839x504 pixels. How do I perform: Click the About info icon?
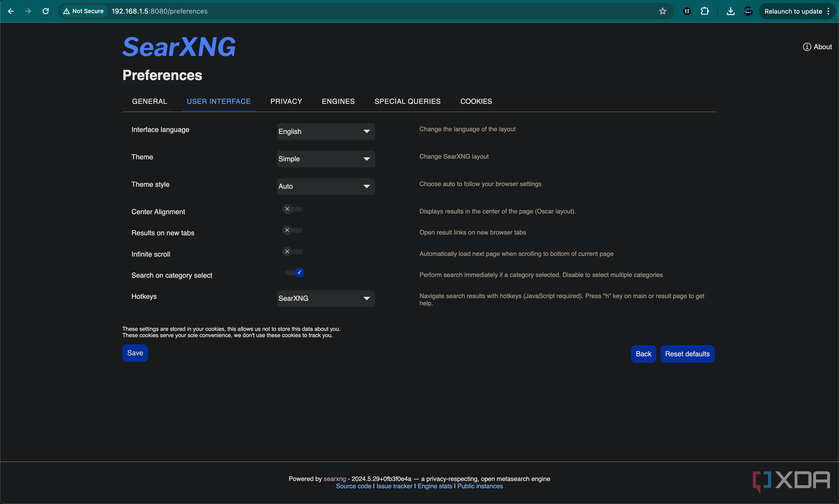[x=807, y=47]
